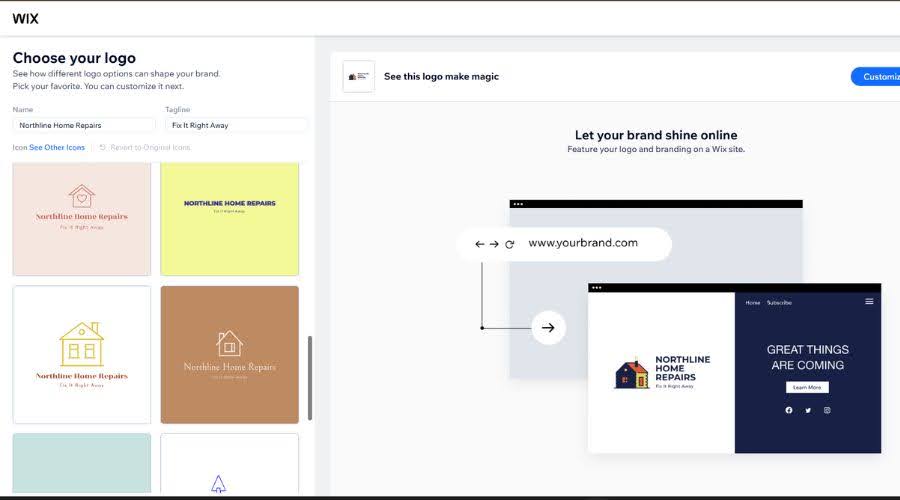Click the small selected logo preview thumbnail

(359, 76)
